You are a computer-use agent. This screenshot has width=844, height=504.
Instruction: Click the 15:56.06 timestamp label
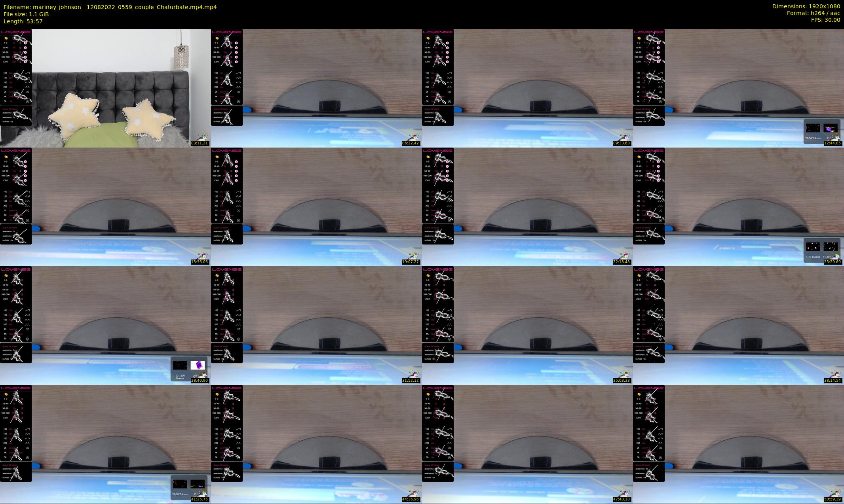point(200,262)
